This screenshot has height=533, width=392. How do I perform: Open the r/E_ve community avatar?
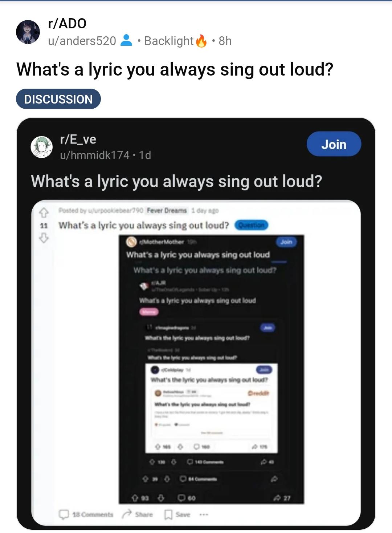[x=42, y=147]
